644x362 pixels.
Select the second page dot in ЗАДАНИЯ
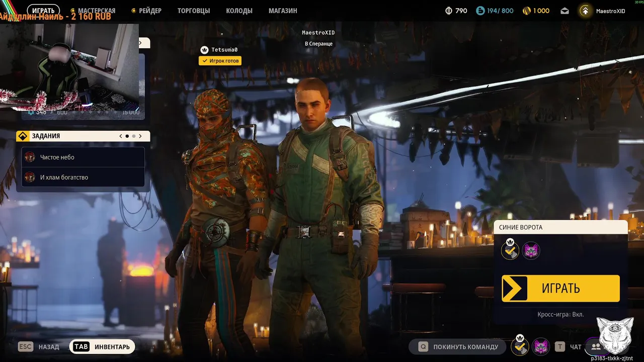pos(134,136)
